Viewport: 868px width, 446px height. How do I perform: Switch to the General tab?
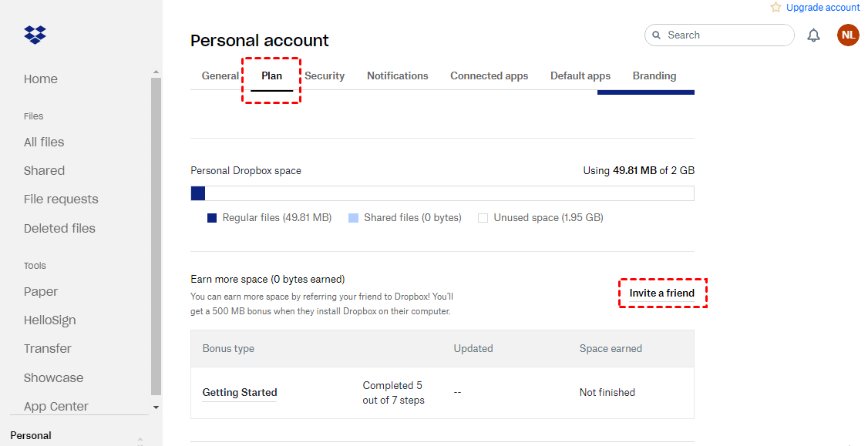(x=220, y=75)
